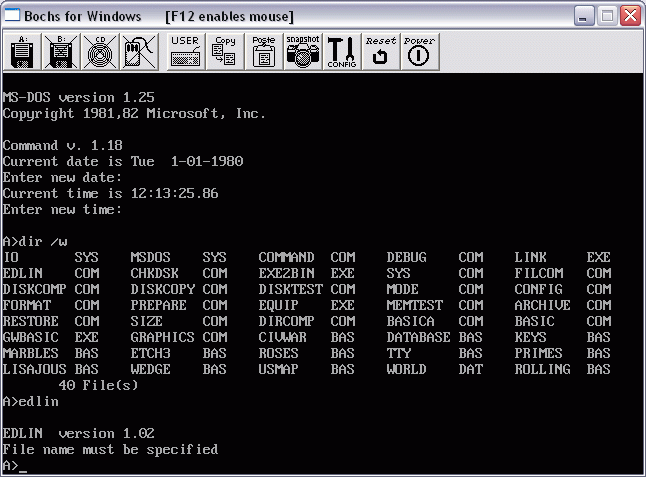646x477 pixels.
Task: Maximize the Bochs window
Action: click(x=608, y=16)
